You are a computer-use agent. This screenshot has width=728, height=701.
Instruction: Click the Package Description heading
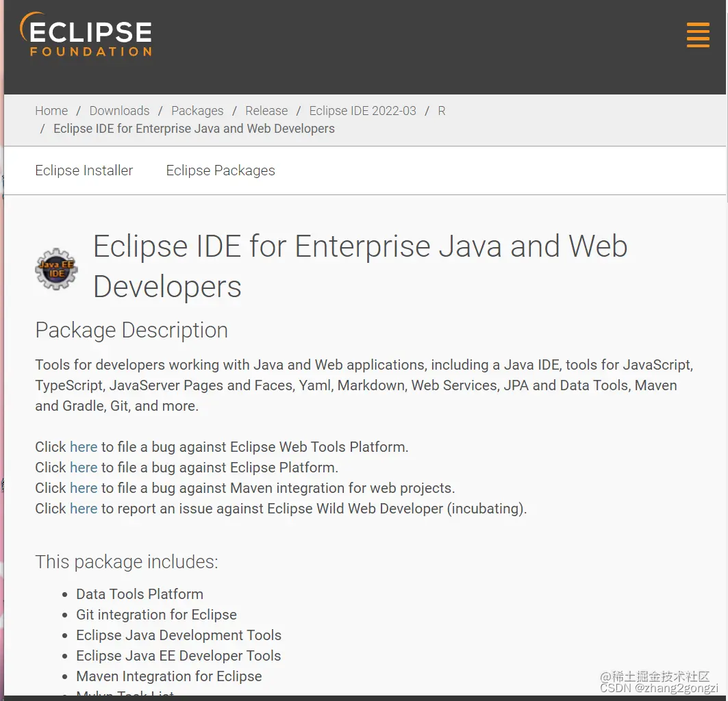pyautogui.click(x=131, y=331)
